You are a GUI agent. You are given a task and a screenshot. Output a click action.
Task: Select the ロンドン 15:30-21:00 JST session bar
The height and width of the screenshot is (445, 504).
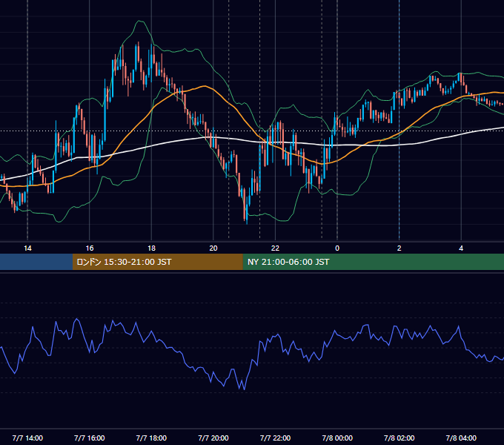157,262
